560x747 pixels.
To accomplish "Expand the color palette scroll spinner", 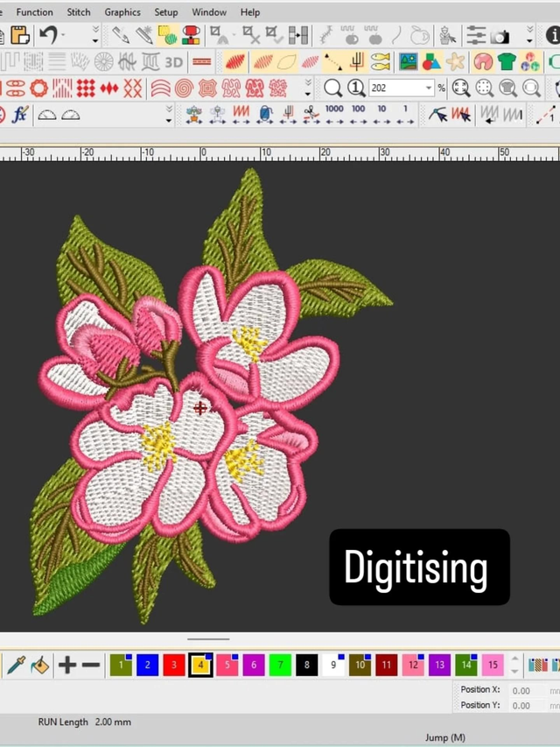I will [x=514, y=666].
